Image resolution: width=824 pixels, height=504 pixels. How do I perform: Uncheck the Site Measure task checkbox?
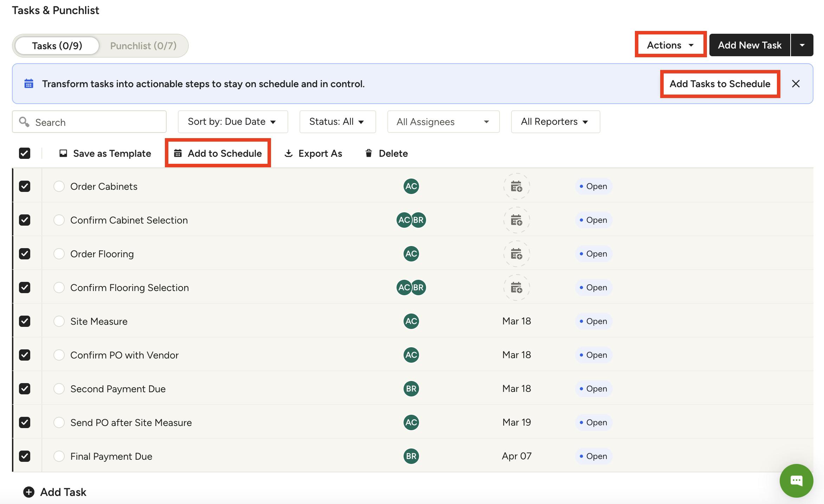pos(25,321)
